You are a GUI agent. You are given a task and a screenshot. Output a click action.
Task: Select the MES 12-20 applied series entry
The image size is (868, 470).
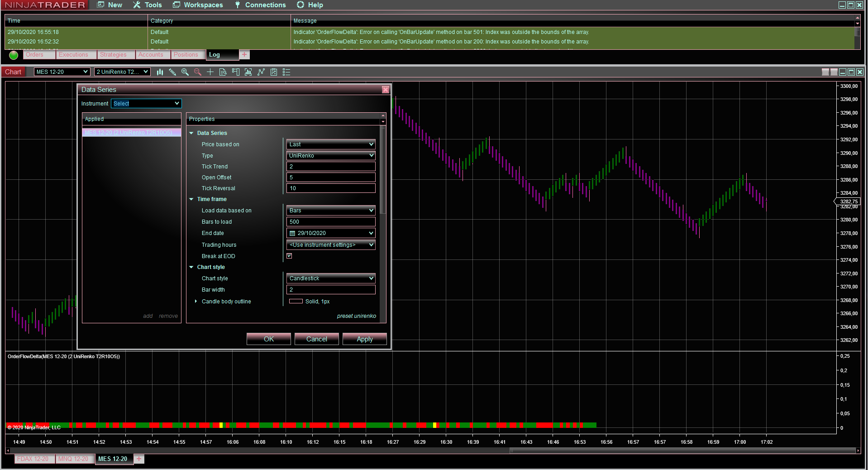[132, 133]
